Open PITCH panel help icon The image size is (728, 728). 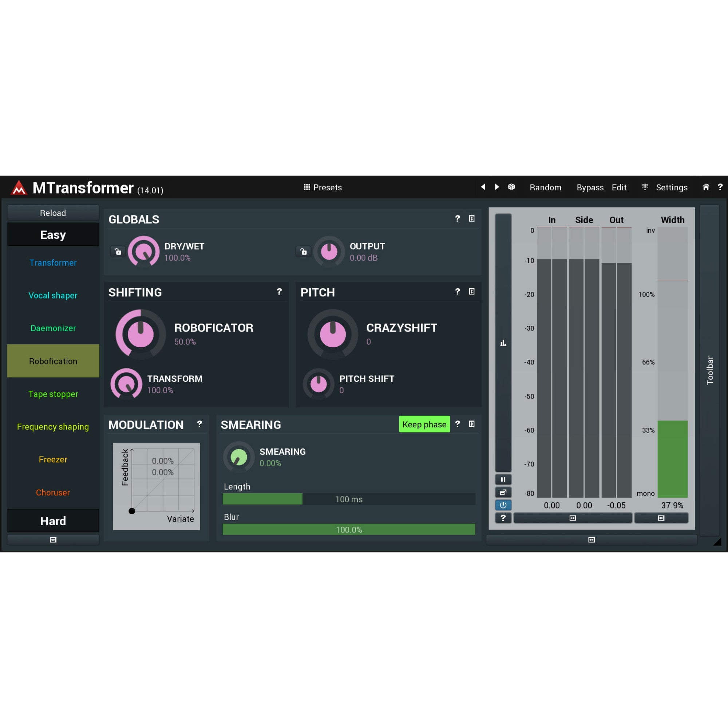(458, 292)
